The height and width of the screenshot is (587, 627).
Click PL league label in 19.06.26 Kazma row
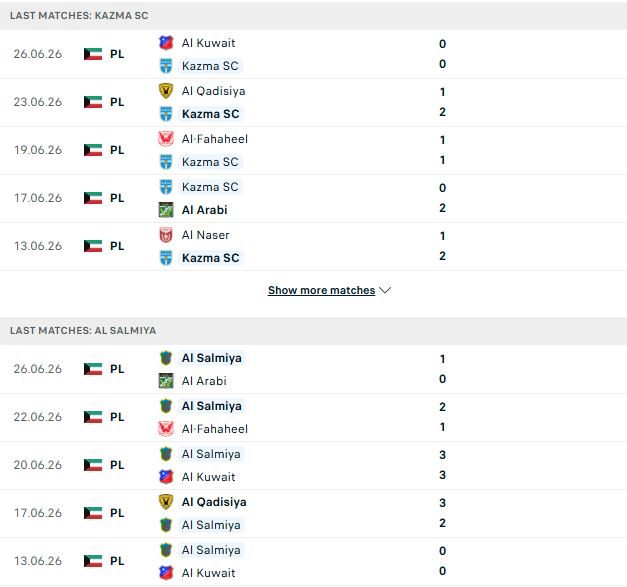tap(117, 150)
